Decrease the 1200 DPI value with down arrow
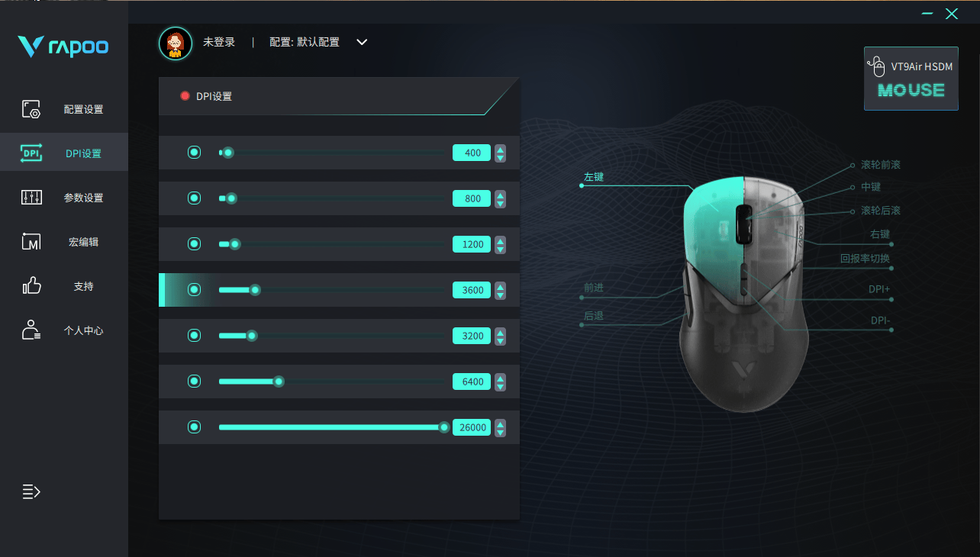Image resolution: width=980 pixels, height=557 pixels. [500, 249]
